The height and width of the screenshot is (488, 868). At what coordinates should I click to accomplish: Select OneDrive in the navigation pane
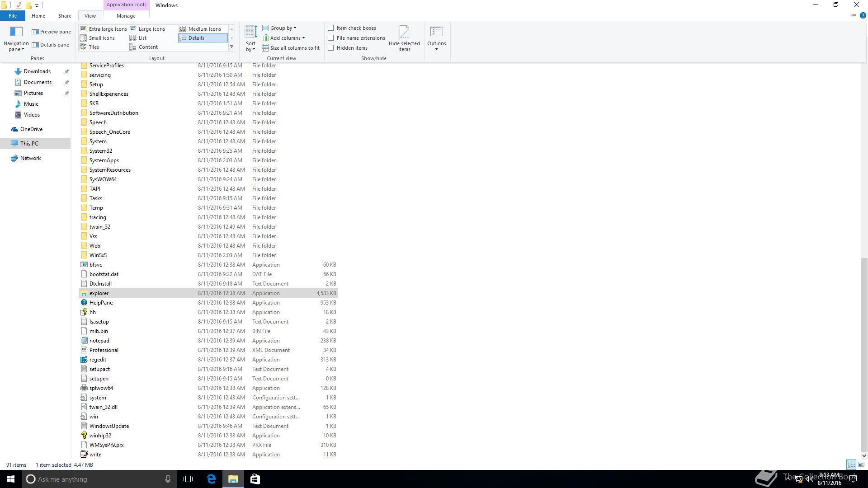31,129
